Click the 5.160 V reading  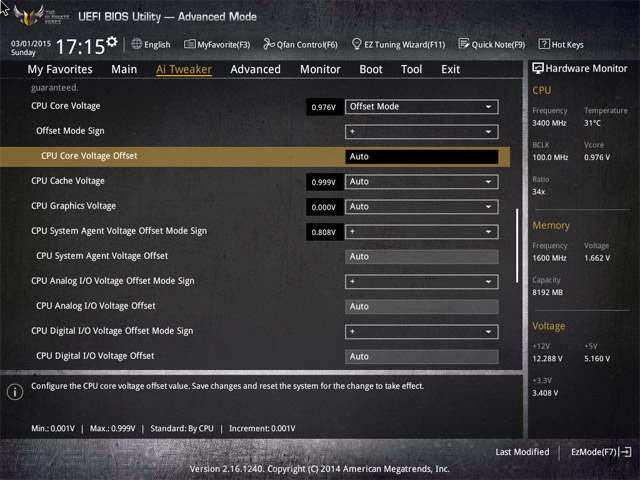(x=597, y=358)
